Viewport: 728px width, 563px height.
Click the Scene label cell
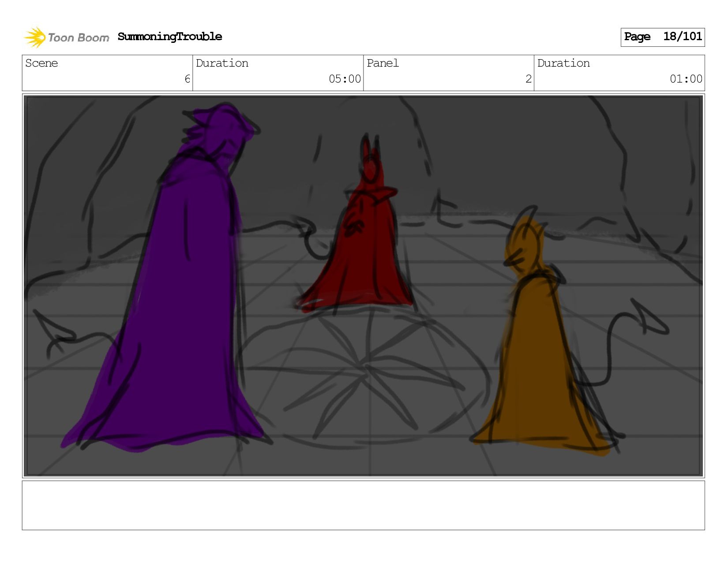pyautogui.click(x=107, y=73)
